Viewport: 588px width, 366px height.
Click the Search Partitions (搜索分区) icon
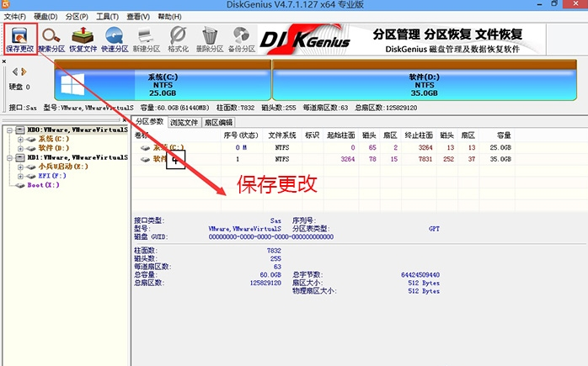(51, 38)
